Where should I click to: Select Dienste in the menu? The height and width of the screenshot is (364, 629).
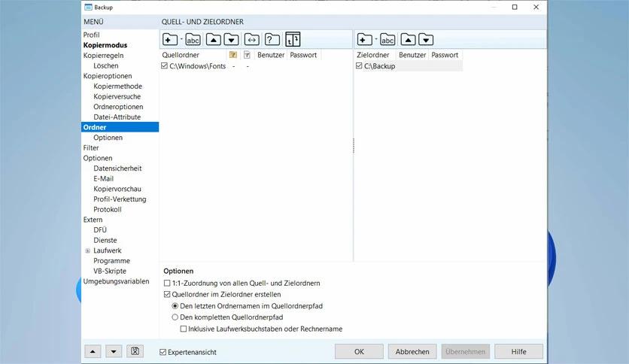(105, 240)
